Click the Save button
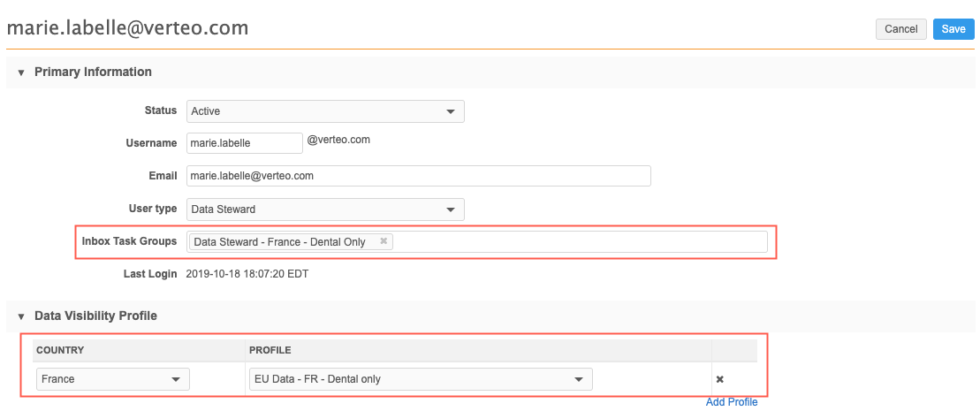Screen dimensions: 980x411 [953, 29]
